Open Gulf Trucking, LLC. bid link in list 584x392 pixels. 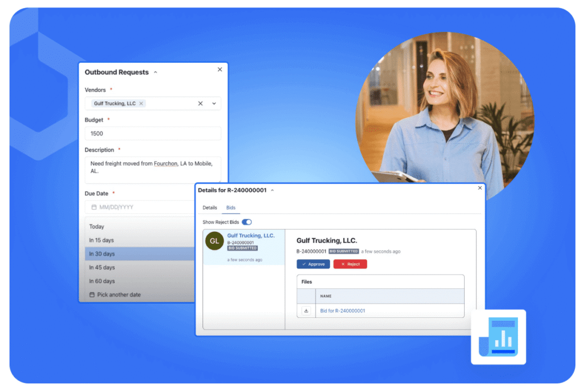pos(251,235)
